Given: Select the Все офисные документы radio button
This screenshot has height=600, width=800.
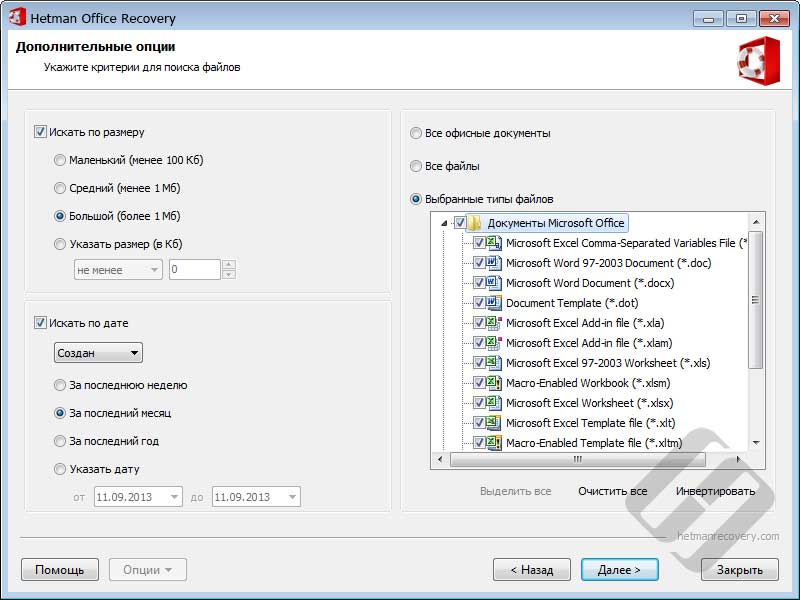Looking at the screenshot, I should (416, 133).
